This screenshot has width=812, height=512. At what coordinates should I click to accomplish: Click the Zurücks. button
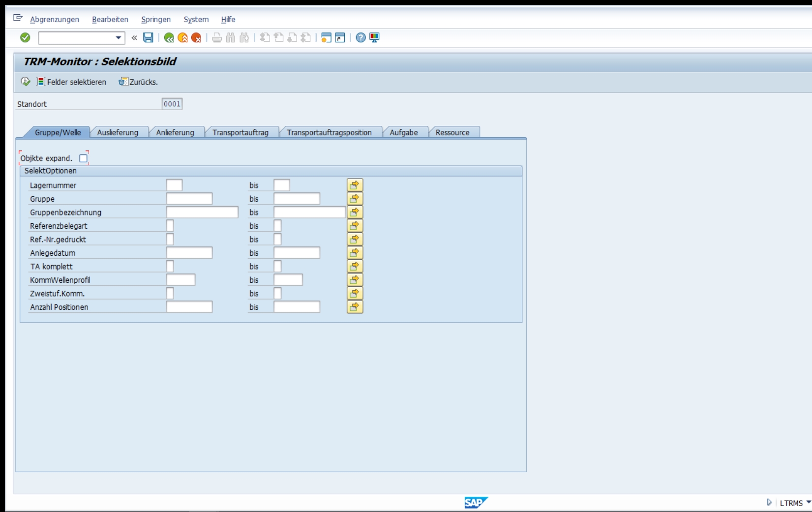[x=138, y=82]
